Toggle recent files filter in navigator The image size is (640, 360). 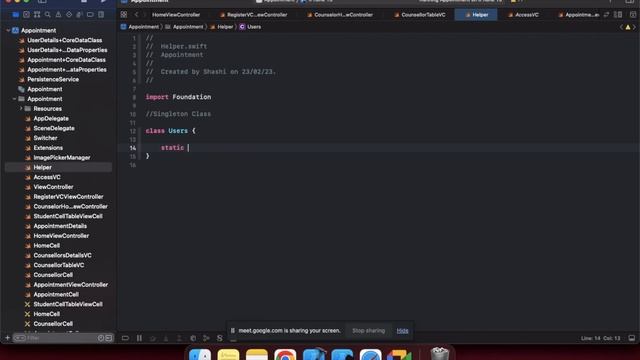(x=101, y=338)
